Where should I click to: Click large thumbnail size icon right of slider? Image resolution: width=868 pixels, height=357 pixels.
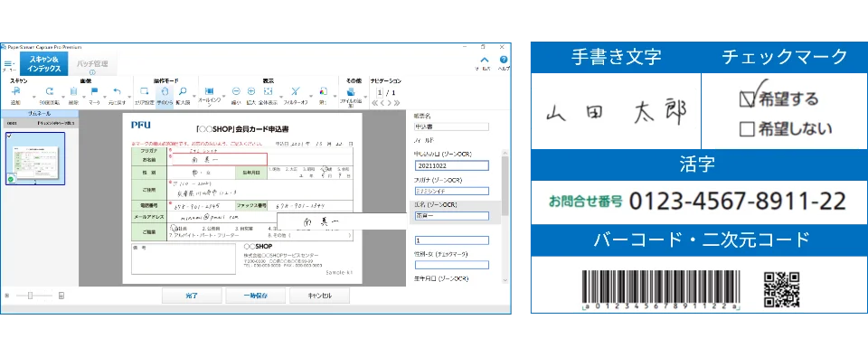point(61,296)
